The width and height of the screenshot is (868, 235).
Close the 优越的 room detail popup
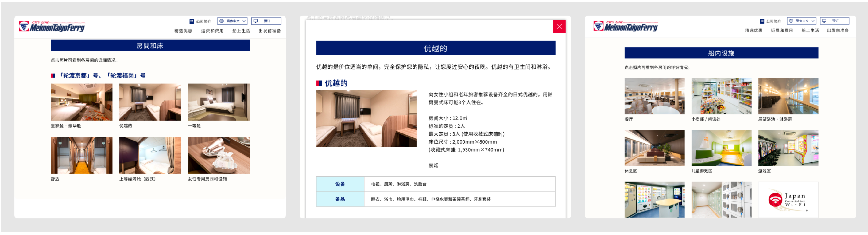pyautogui.click(x=559, y=26)
